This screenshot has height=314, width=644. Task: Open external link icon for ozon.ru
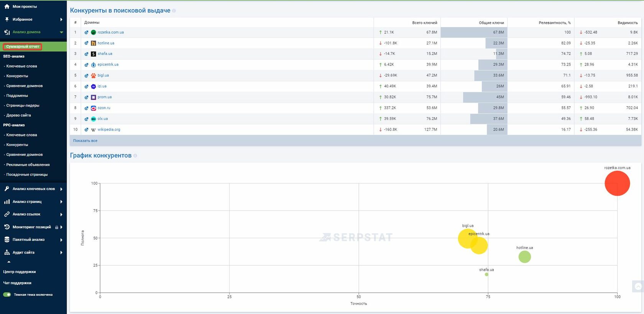pyautogui.click(x=87, y=108)
